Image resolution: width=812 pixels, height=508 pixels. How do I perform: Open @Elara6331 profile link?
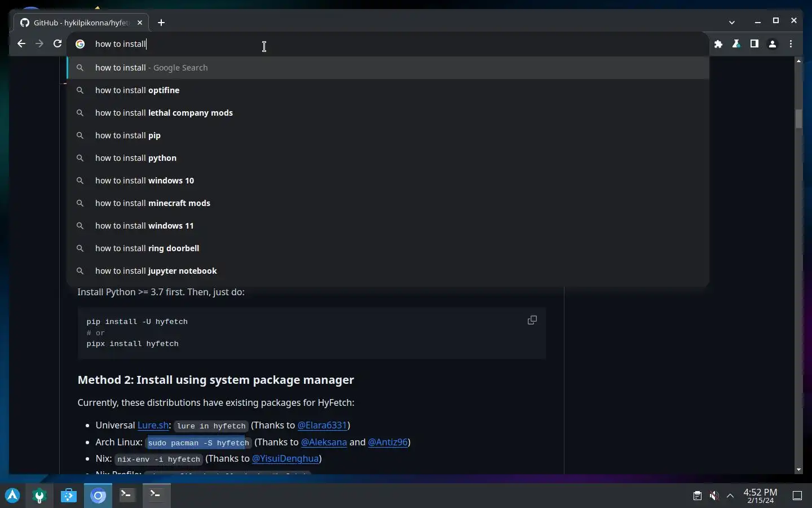(322, 425)
